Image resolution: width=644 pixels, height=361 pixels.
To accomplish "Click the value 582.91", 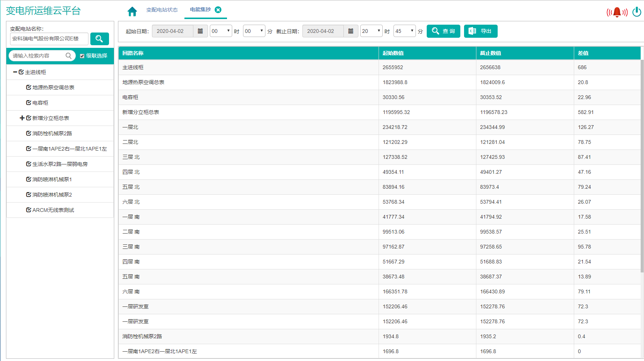I will [x=586, y=112].
